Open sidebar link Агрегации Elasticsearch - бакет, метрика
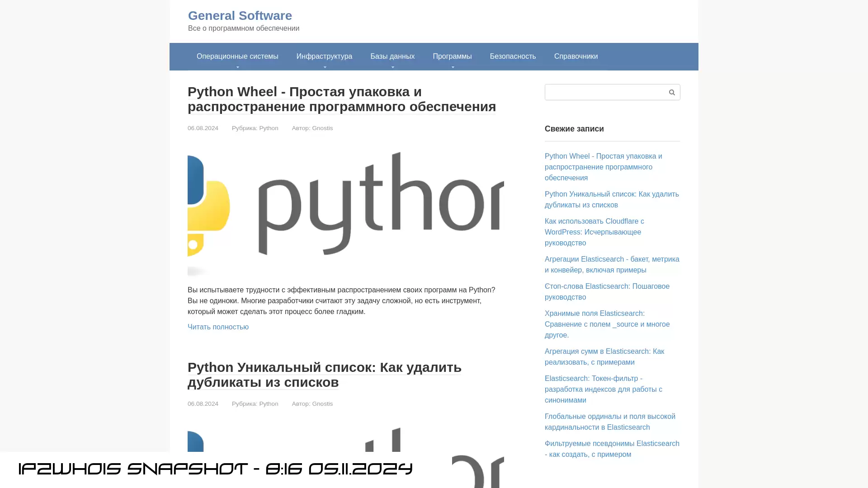Viewport: 868px width, 488px height. pos(612,265)
